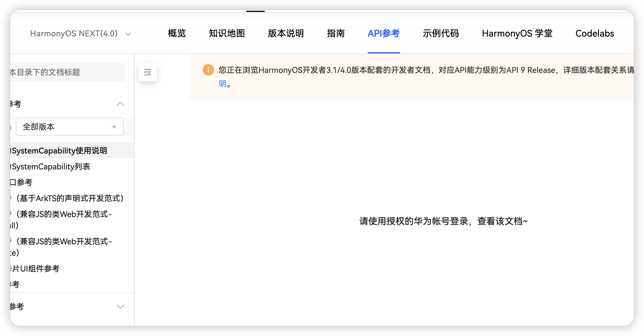644x336 pixels.
Task: Open SystemCapability列表 in the sidebar
Action: 50,167
